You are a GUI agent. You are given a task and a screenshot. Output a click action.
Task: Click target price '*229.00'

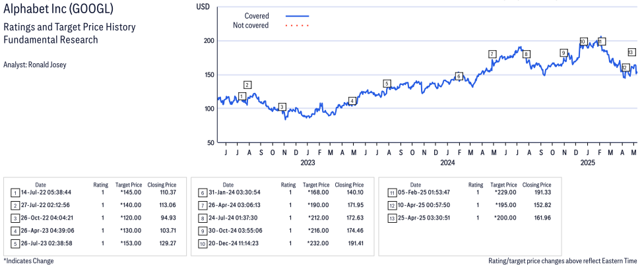(x=505, y=192)
